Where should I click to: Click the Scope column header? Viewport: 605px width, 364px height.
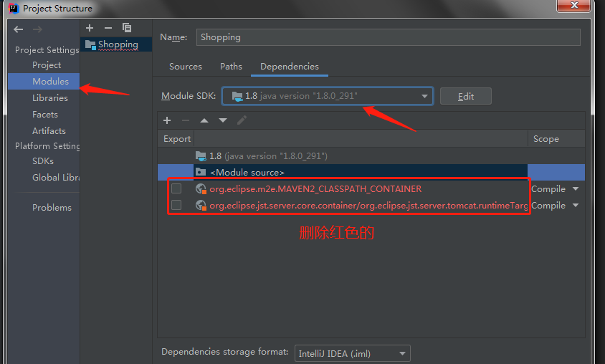point(556,139)
